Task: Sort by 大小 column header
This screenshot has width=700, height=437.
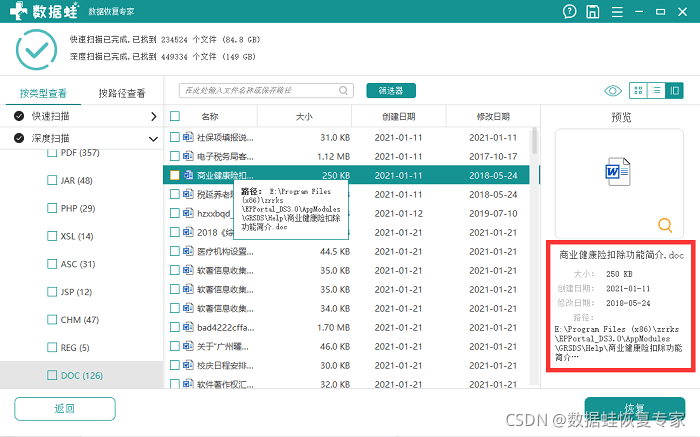Action: [304, 117]
